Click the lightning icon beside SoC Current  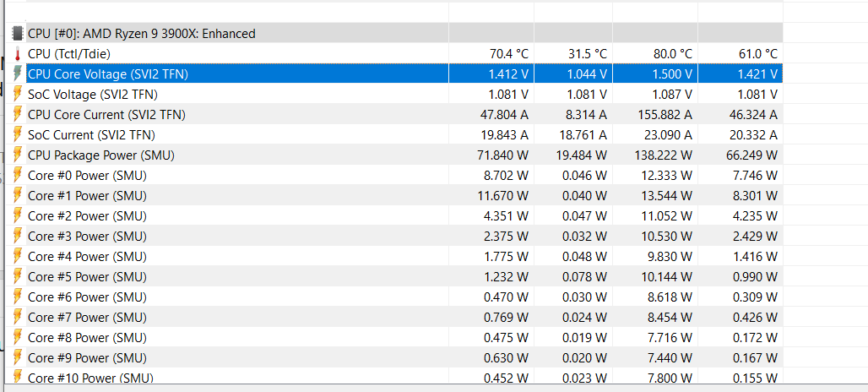click(18, 135)
